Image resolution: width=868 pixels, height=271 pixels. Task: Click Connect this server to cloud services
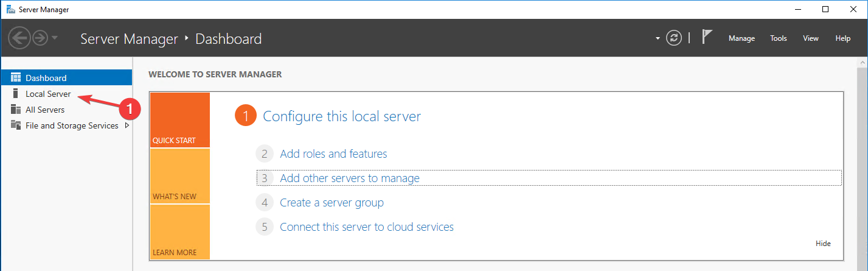[367, 227]
